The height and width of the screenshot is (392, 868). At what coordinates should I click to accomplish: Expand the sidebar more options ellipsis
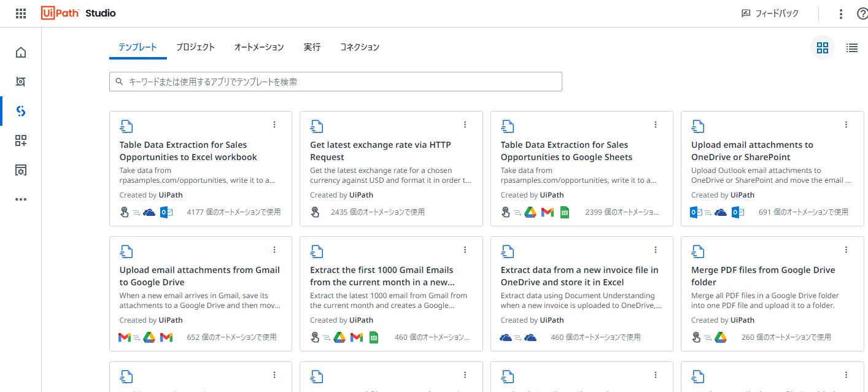tap(20, 199)
